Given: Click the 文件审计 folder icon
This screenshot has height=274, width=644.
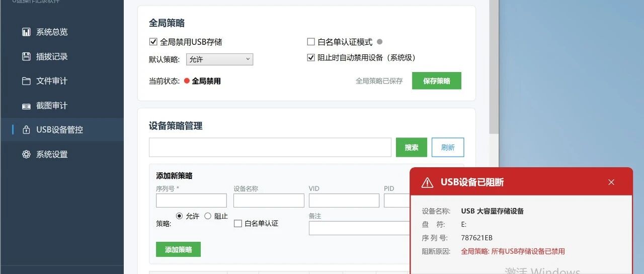Looking at the screenshot, I should coord(27,81).
